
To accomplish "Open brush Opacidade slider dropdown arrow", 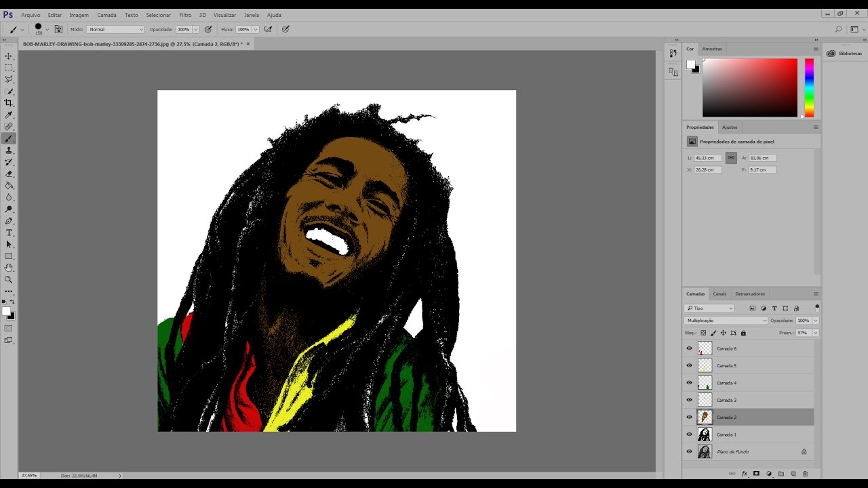I will click(195, 29).
